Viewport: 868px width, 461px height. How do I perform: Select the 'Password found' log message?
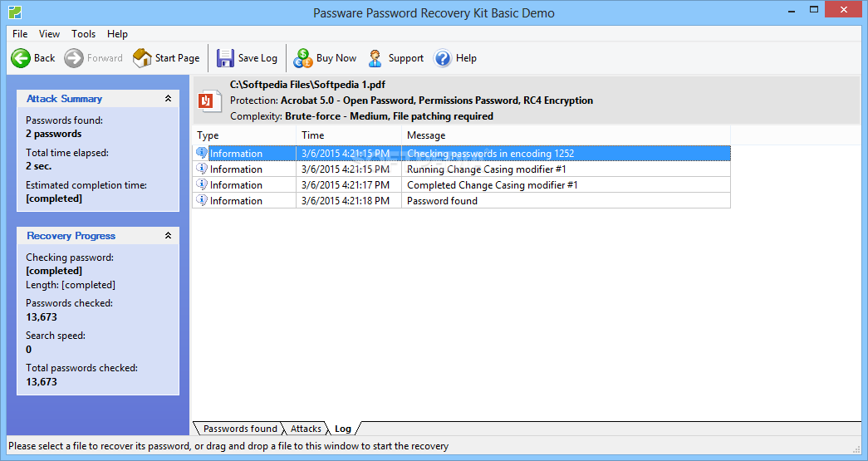(442, 200)
